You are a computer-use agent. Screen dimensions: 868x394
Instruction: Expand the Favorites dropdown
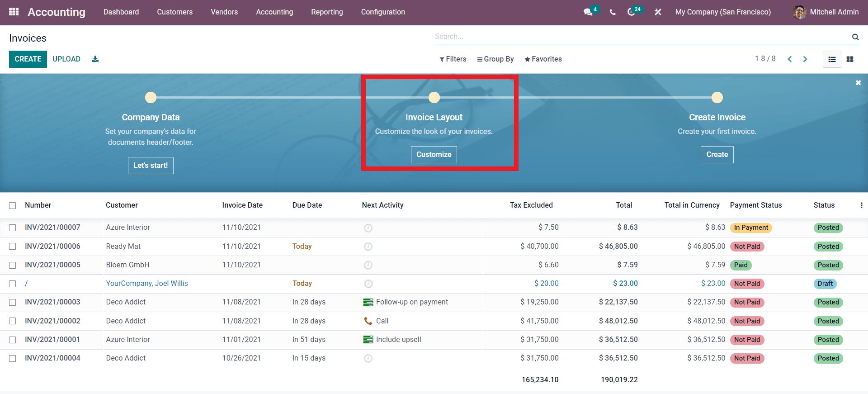543,59
